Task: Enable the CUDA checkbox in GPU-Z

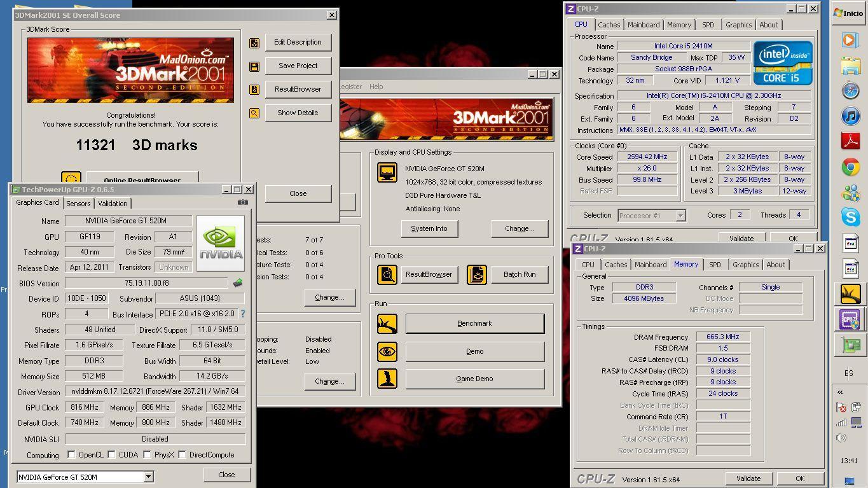Action: coord(111,455)
